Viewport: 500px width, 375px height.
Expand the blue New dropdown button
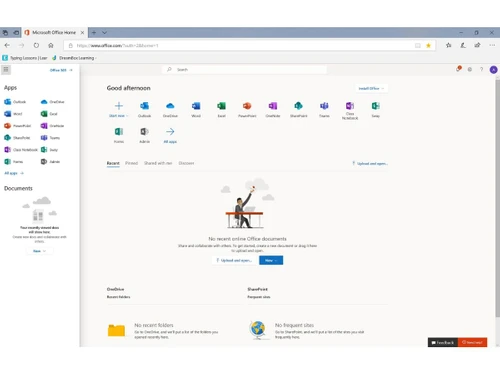271,260
